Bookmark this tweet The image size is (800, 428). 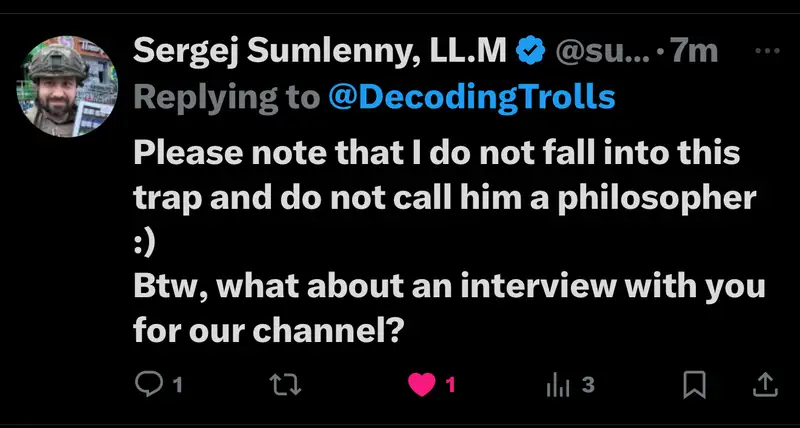pyautogui.click(x=695, y=384)
